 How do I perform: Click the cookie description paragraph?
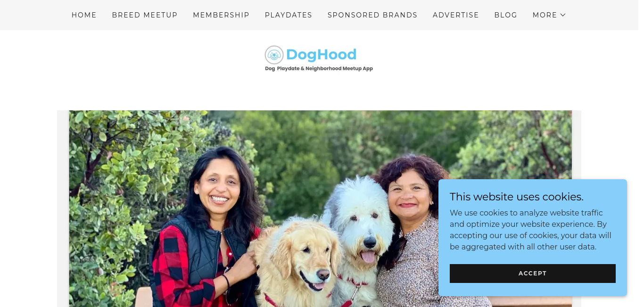click(531, 230)
